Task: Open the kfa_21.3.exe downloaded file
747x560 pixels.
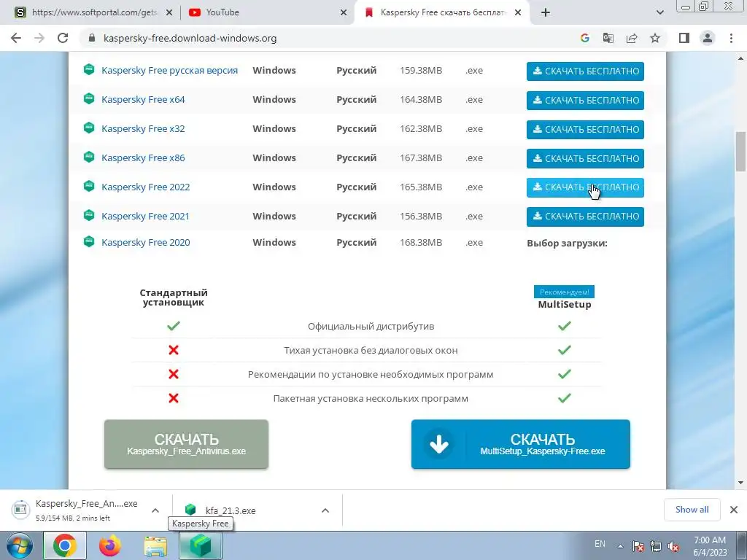Action: point(231,510)
